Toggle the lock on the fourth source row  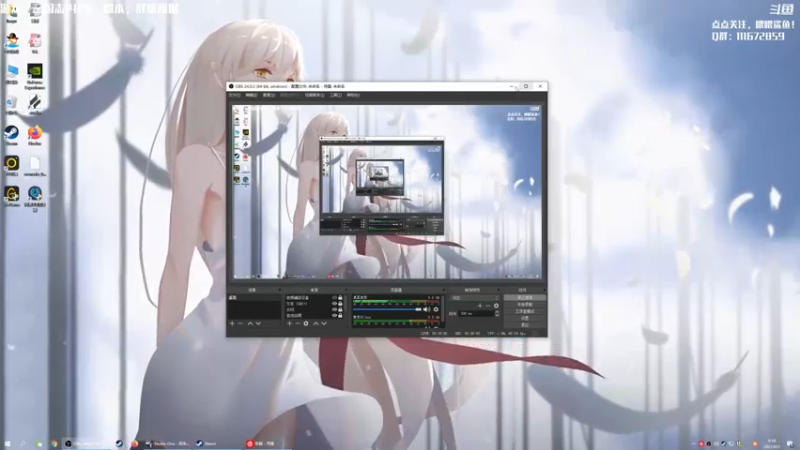coord(340,315)
